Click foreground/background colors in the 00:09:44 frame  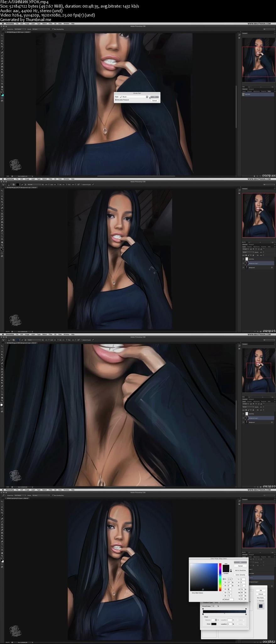[2, 95]
